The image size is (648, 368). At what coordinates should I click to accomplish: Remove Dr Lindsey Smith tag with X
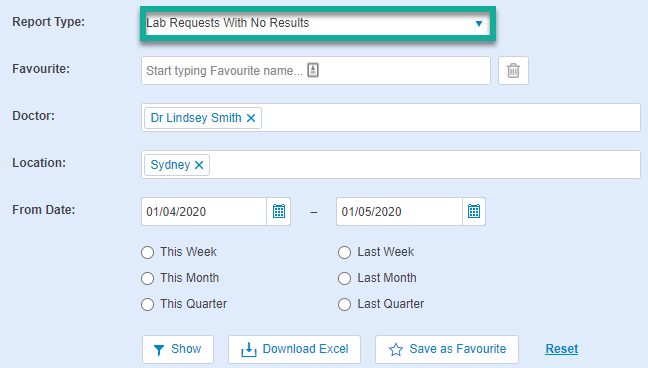(x=251, y=118)
